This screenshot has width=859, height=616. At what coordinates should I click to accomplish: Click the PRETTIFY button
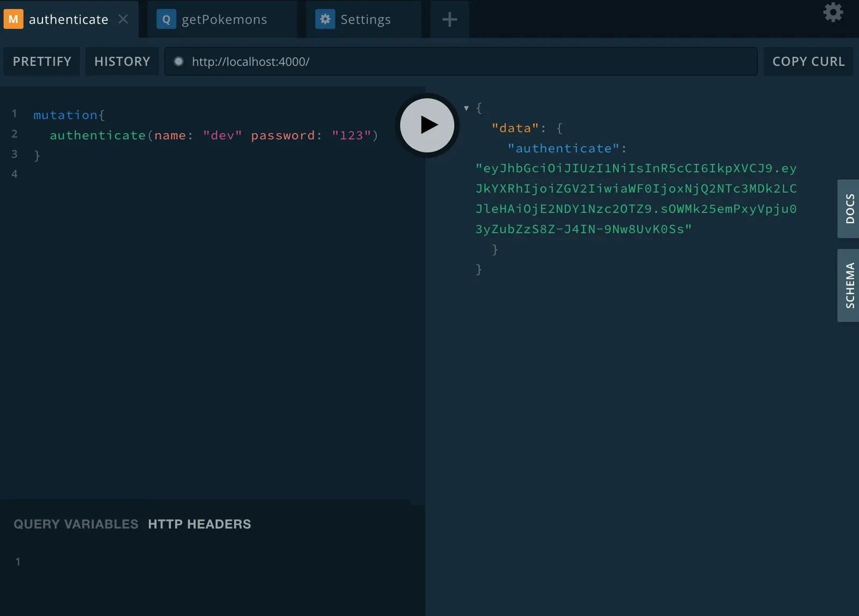point(42,61)
